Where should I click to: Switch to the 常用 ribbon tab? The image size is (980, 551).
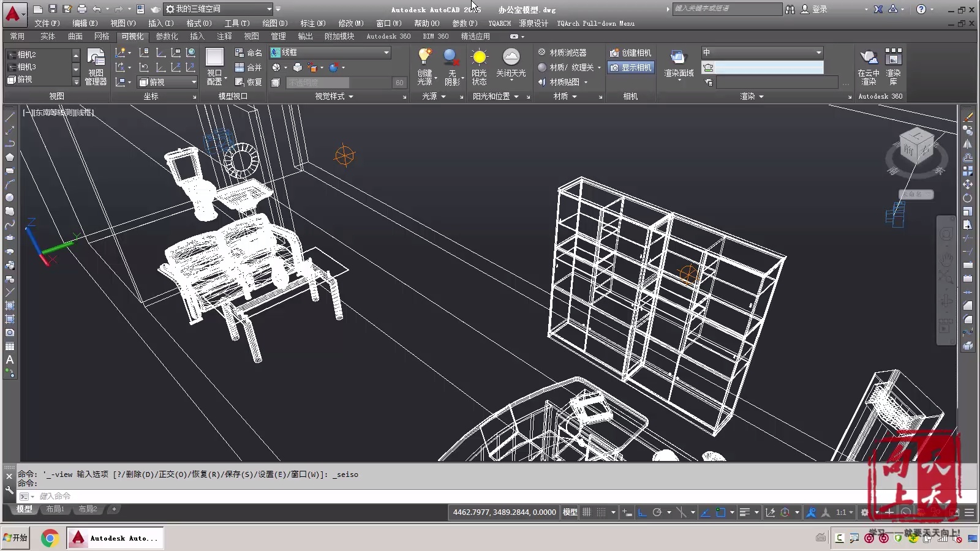tap(17, 36)
